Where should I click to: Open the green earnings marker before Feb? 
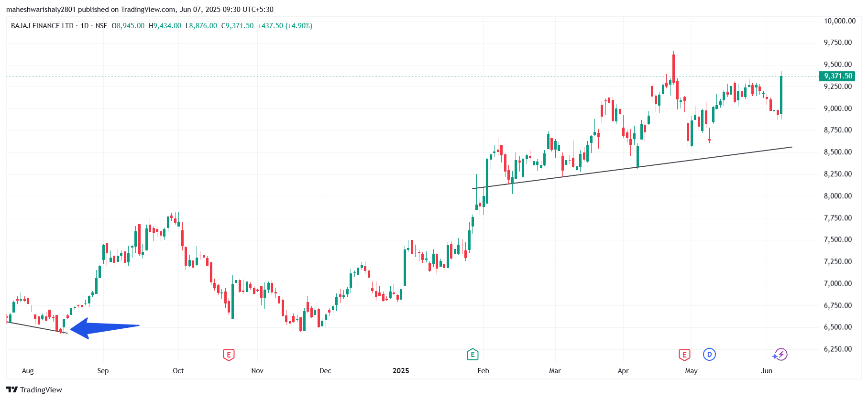pyautogui.click(x=472, y=354)
